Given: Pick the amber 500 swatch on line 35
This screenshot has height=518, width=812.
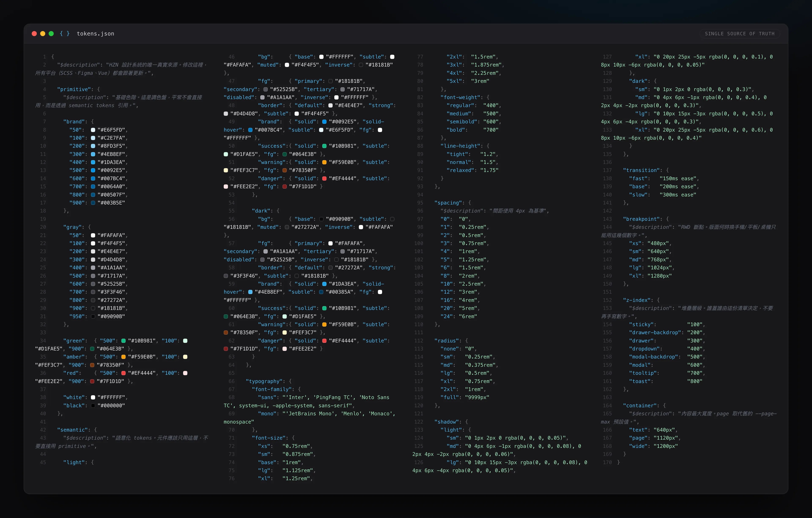Looking at the screenshot, I should click(x=123, y=357).
